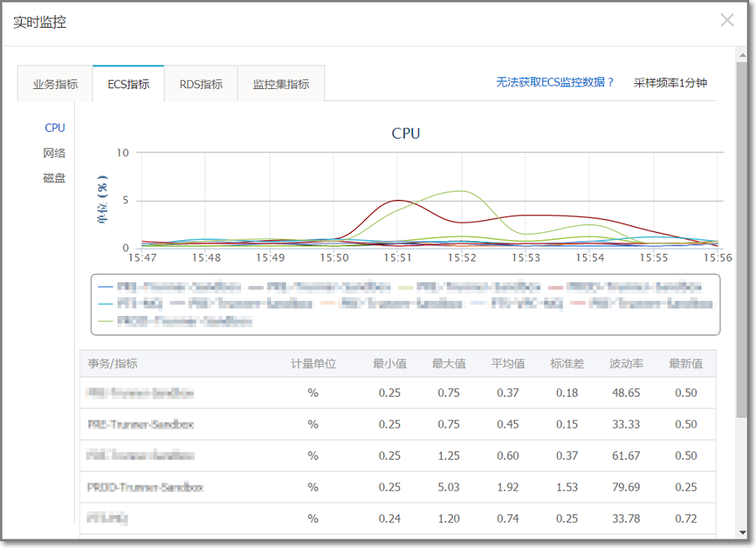Click the 79.69 volatility cell
Image resolution: width=756 pixels, height=548 pixels.
pos(627,487)
